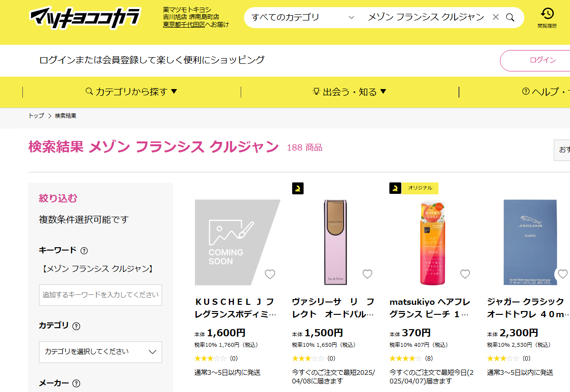Viewport: 570px width, 392px height.
Task: Click the キーワード help question icon
Action: tap(84, 251)
